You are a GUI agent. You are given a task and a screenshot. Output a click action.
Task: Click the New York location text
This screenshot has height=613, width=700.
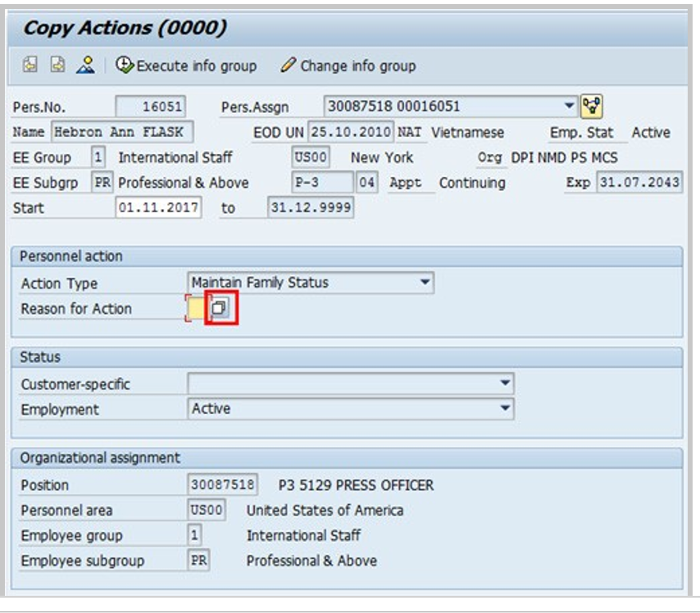tap(382, 157)
